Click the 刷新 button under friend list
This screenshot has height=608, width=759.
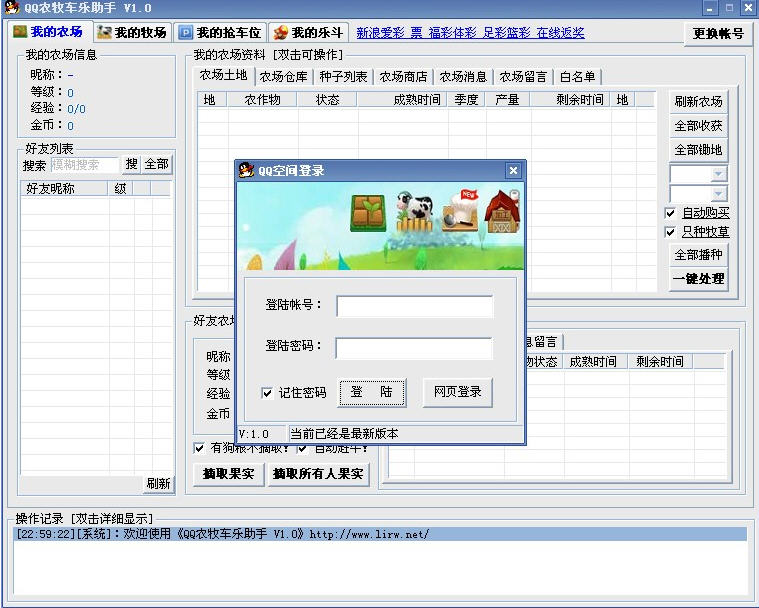(x=158, y=484)
